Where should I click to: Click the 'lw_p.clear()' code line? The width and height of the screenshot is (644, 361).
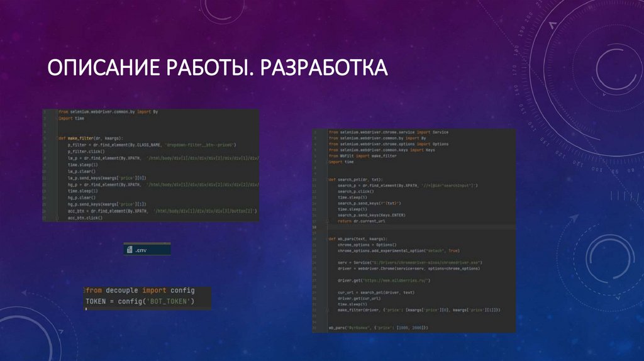click(x=82, y=171)
